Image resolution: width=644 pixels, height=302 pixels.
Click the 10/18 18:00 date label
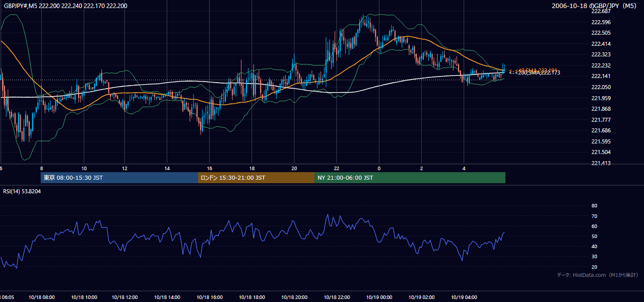(x=252, y=297)
